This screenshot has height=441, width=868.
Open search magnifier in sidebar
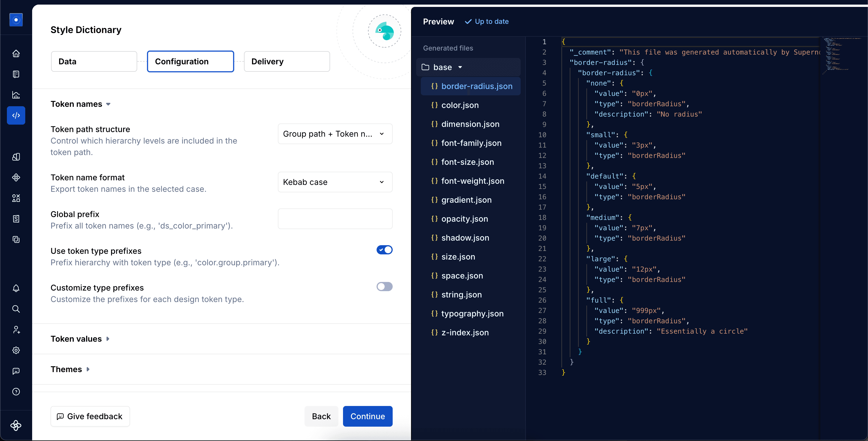(x=16, y=309)
